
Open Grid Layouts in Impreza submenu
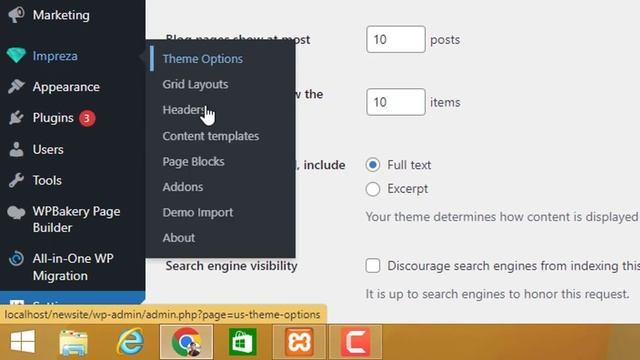pos(195,84)
